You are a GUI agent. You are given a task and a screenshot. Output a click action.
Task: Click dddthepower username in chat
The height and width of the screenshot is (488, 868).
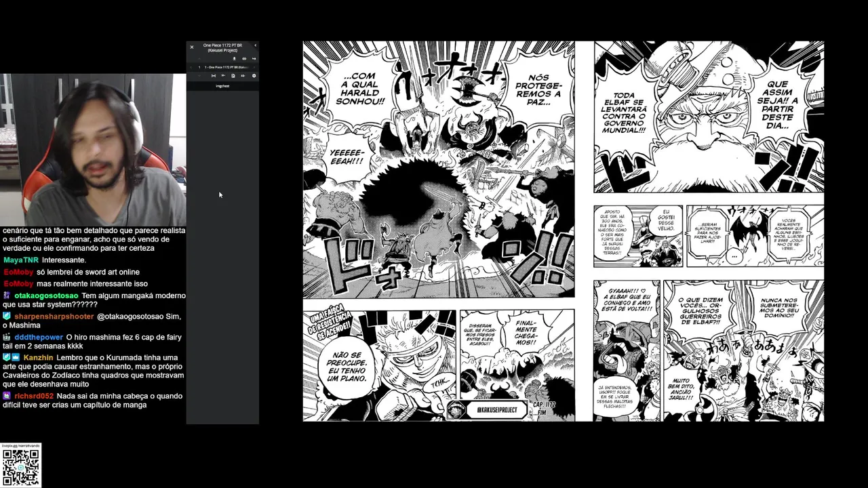[39, 337]
